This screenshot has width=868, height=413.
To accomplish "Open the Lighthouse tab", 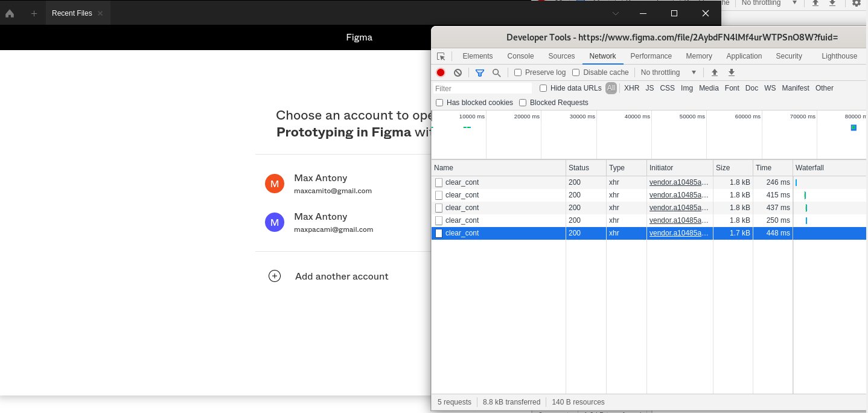I will tap(839, 56).
